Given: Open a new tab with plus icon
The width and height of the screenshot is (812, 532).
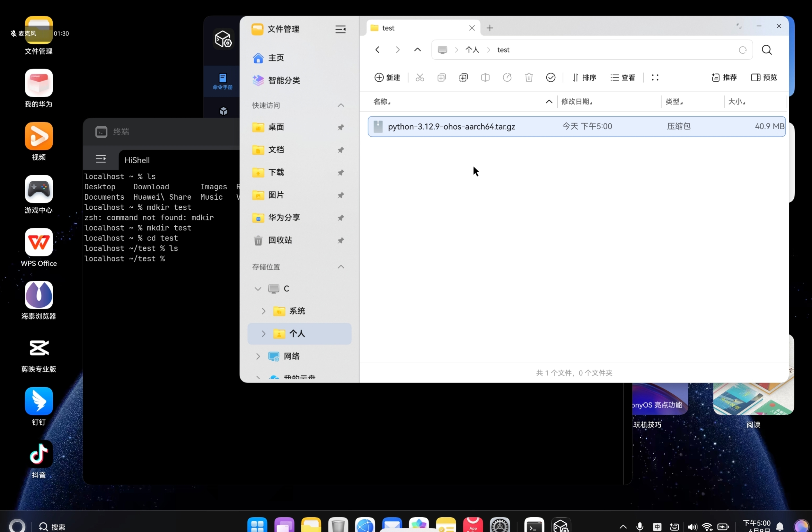Looking at the screenshot, I should pos(490,28).
